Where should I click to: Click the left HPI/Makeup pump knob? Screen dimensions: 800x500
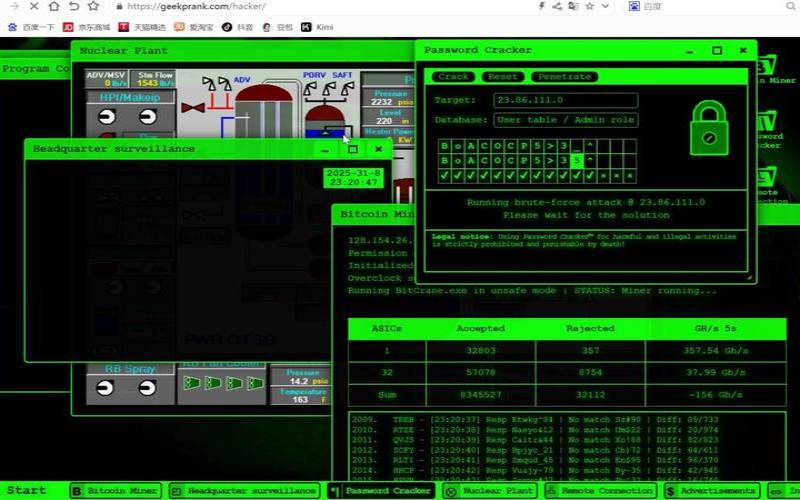click(x=105, y=117)
